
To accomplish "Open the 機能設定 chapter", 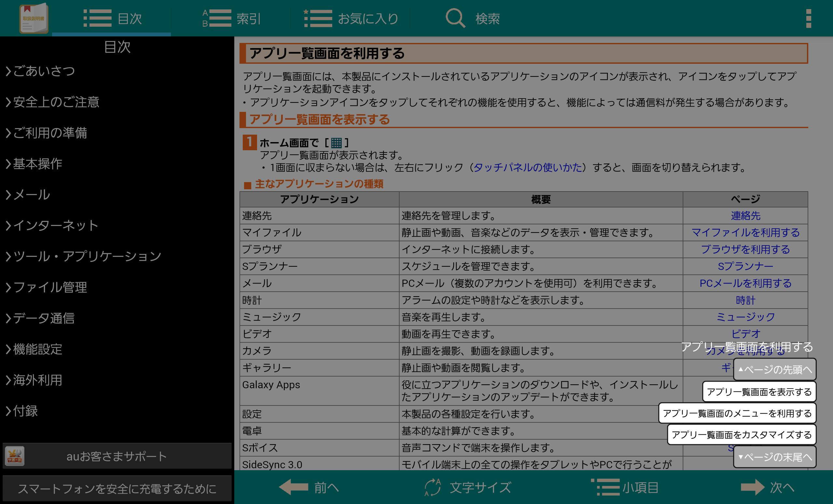I will 117,349.
